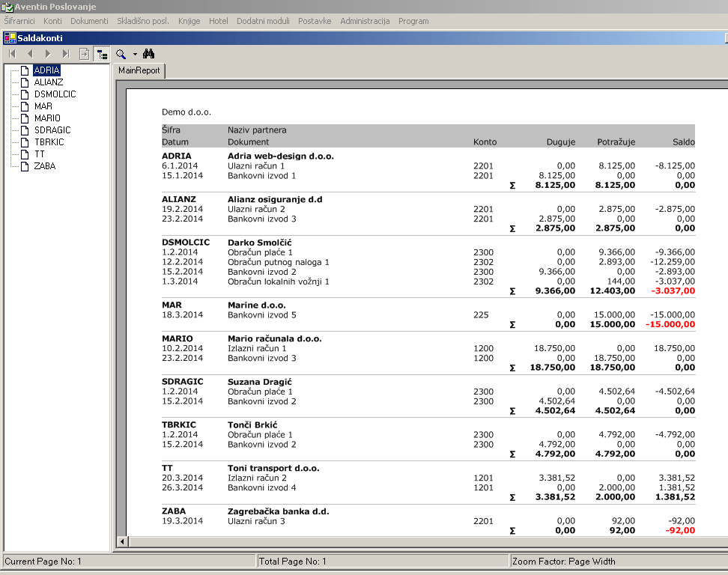Select DSMOLCIC in the group tree

55,94
